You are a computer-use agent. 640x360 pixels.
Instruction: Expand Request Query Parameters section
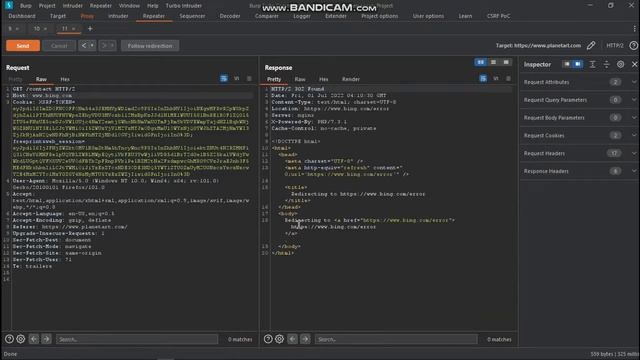click(634, 100)
